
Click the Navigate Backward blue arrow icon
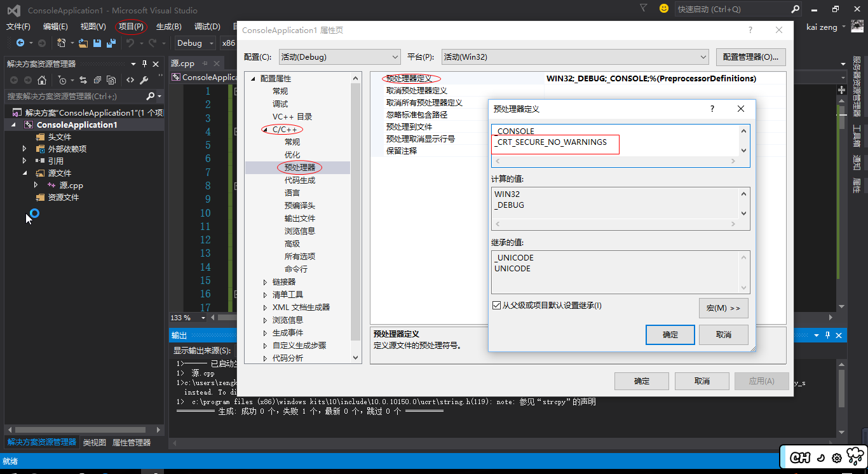(x=20, y=43)
